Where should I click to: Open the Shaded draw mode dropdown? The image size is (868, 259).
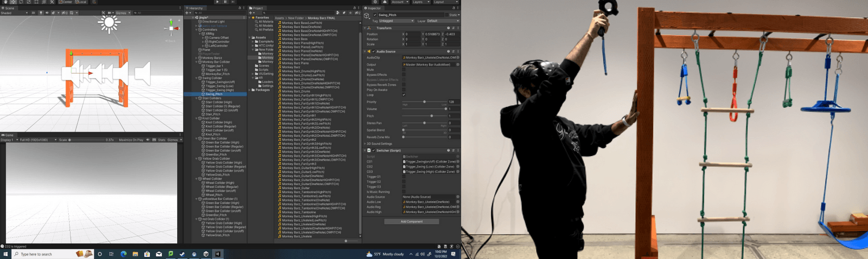[14, 12]
